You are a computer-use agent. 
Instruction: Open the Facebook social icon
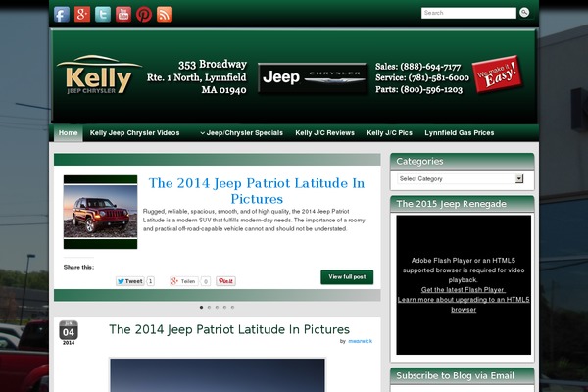click(62, 15)
